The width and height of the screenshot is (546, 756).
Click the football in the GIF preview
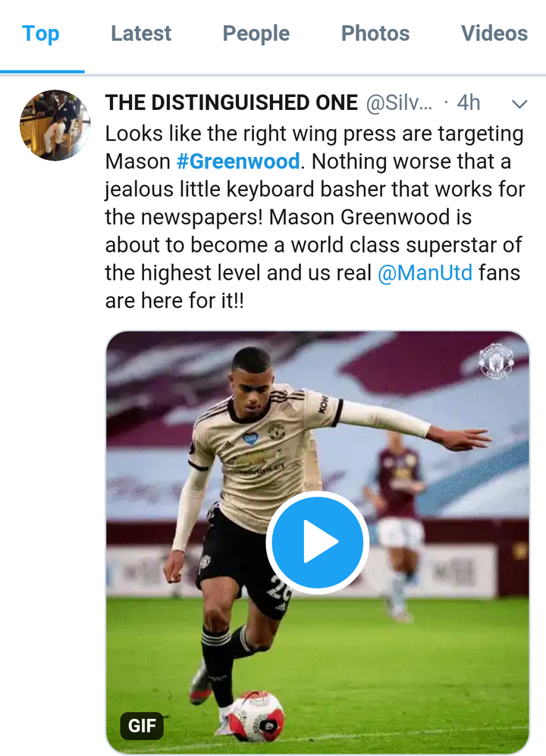pyautogui.click(x=256, y=717)
